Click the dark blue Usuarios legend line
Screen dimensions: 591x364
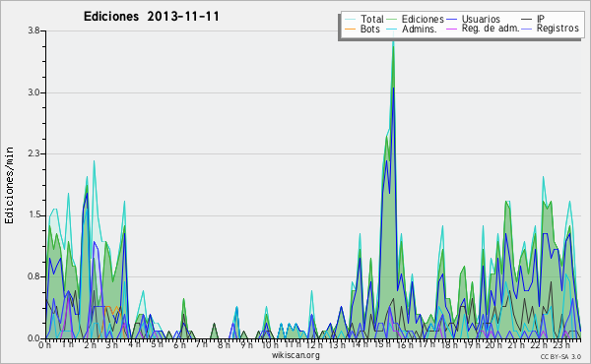tap(451, 20)
